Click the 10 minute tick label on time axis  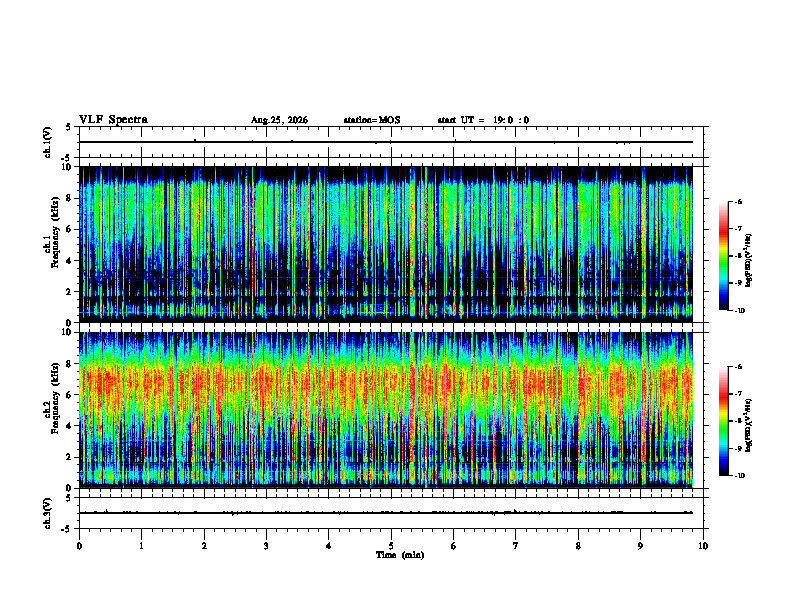[703, 546]
